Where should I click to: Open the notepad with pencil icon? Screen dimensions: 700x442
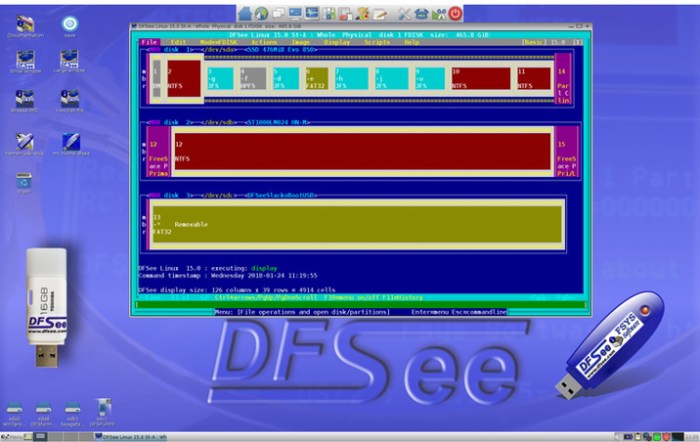[379, 14]
